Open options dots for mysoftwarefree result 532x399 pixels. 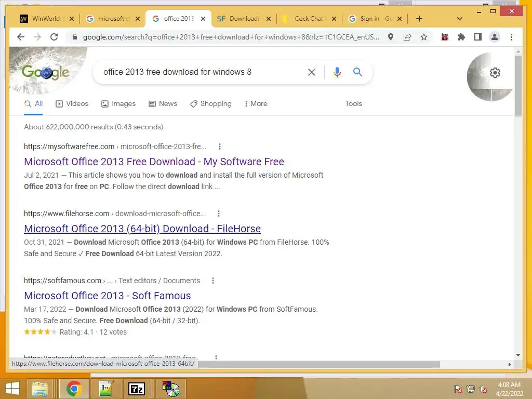(x=220, y=147)
